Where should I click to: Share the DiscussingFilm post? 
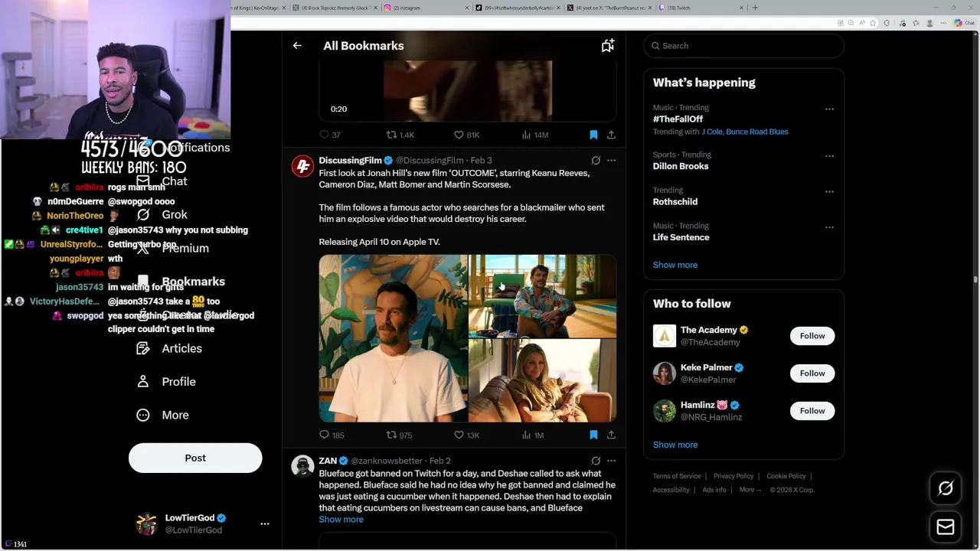(x=611, y=435)
